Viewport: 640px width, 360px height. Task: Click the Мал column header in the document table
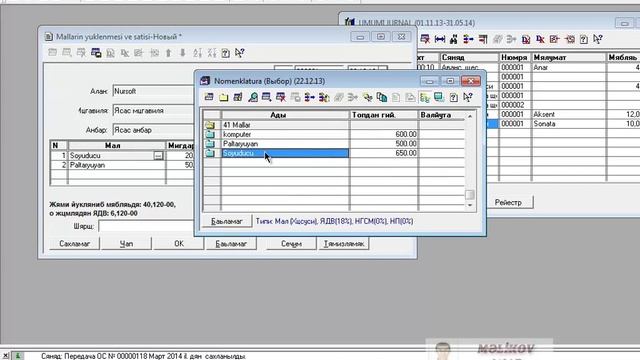pyautogui.click(x=117, y=146)
